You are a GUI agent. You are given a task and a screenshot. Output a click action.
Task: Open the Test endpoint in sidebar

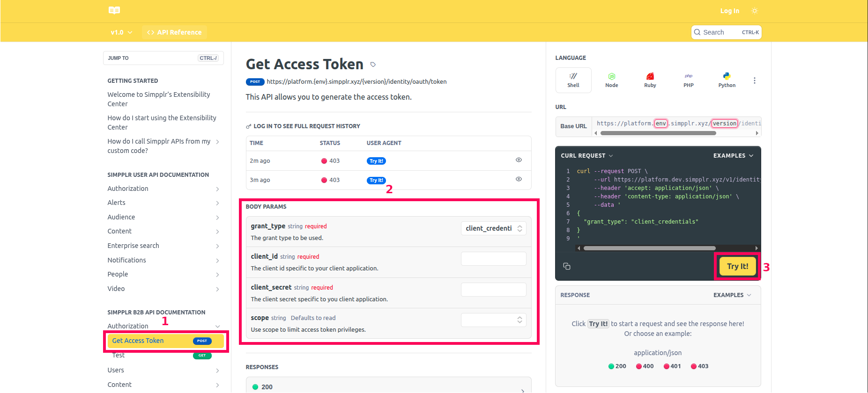119,356
